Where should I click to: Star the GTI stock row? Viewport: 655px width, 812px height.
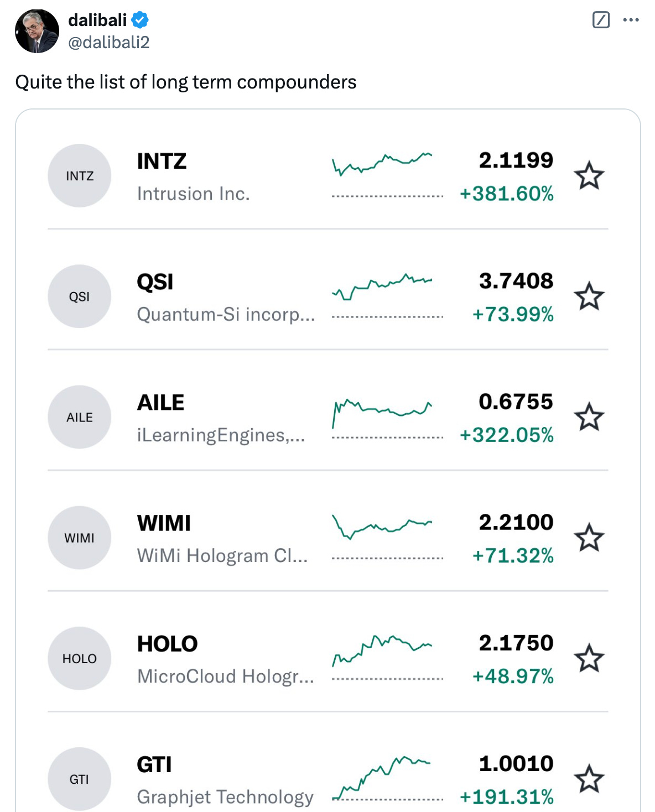[x=589, y=779]
